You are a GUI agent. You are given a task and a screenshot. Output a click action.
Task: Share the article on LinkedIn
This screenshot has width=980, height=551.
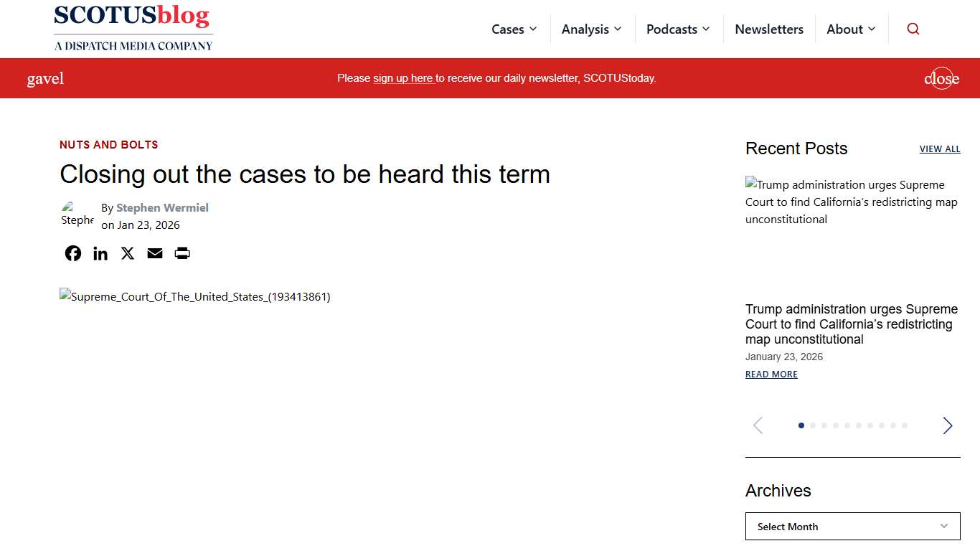click(x=100, y=253)
